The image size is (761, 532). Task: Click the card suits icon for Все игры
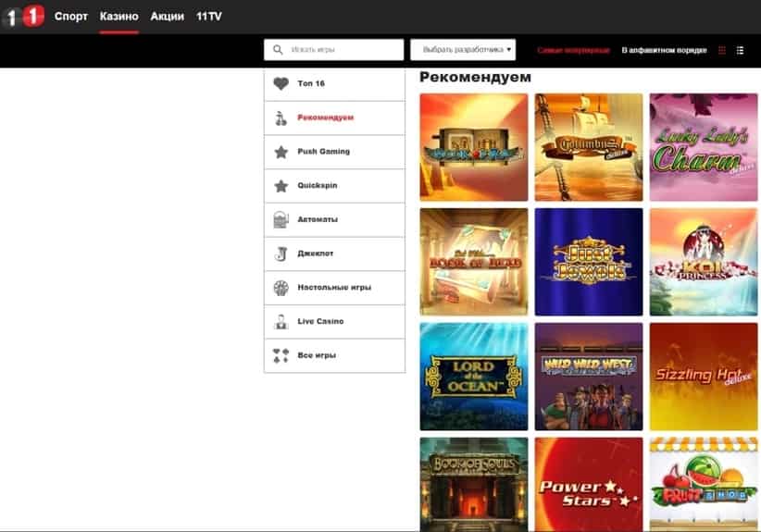pyautogui.click(x=281, y=355)
